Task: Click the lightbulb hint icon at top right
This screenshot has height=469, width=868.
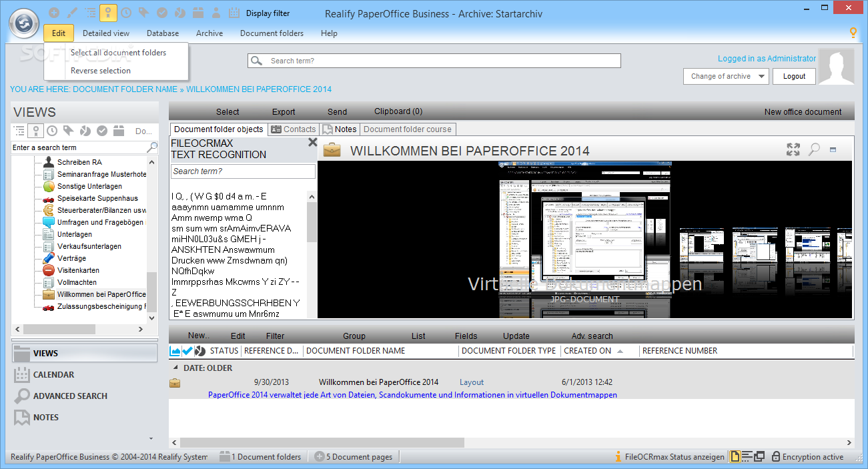Action: pos(853,33)
